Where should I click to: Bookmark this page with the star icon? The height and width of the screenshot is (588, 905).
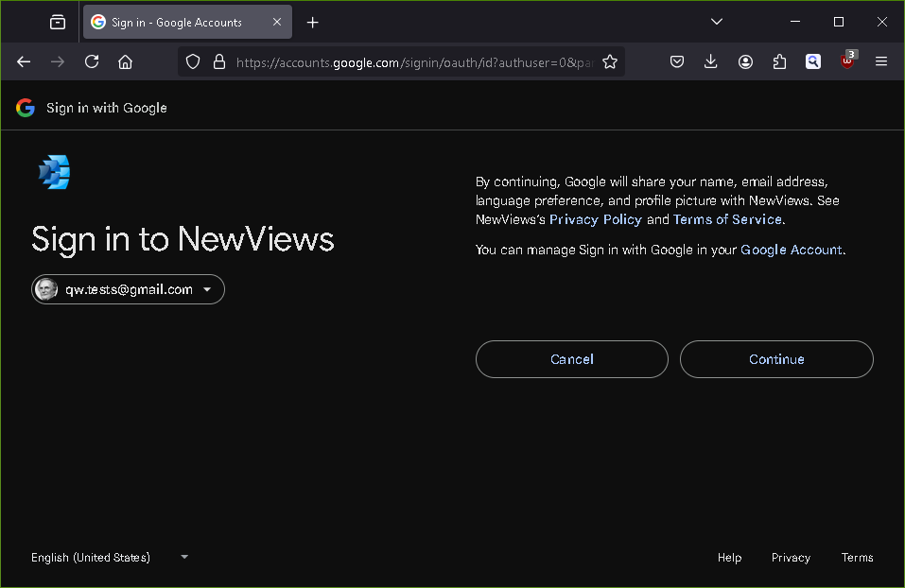(x=610, y=61)
